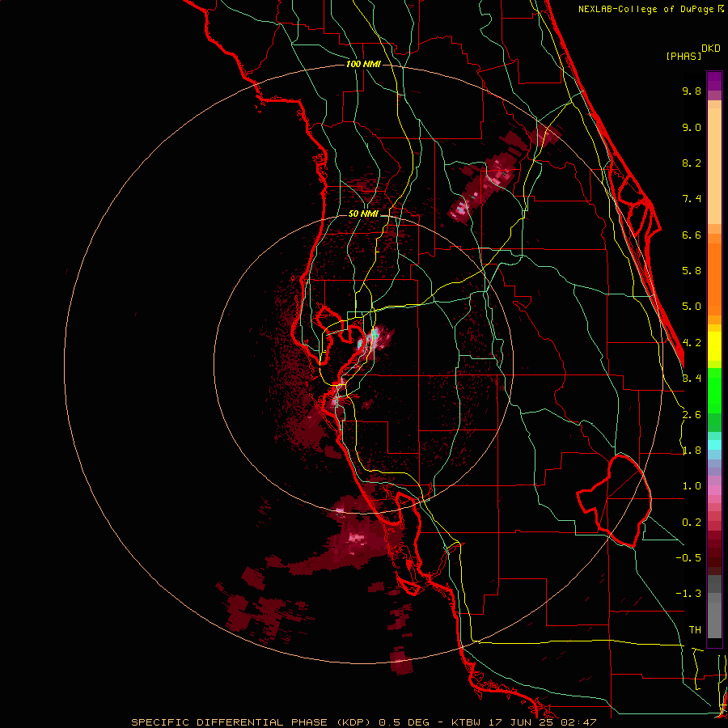Click the 02:47 timestamp
Image resolution: width=728 pixels, height=728 pixels.
(578, 722)
